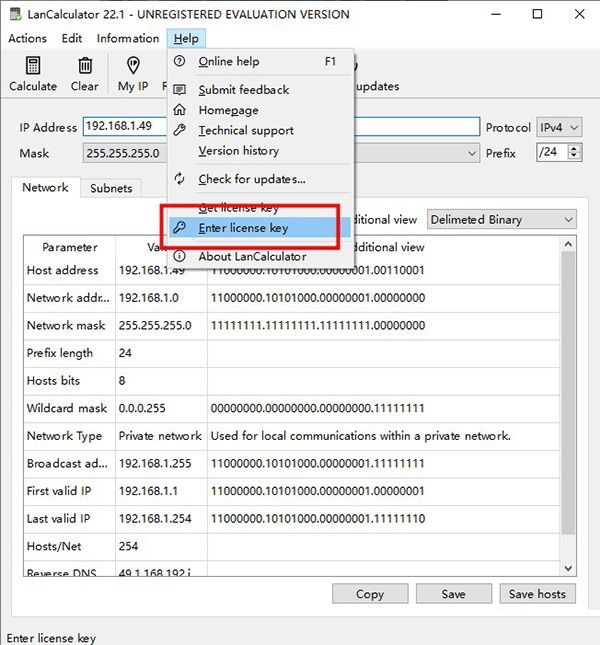Click the Copy button
The height and width of the screenshot is (645, 600).
pos(370,594)
